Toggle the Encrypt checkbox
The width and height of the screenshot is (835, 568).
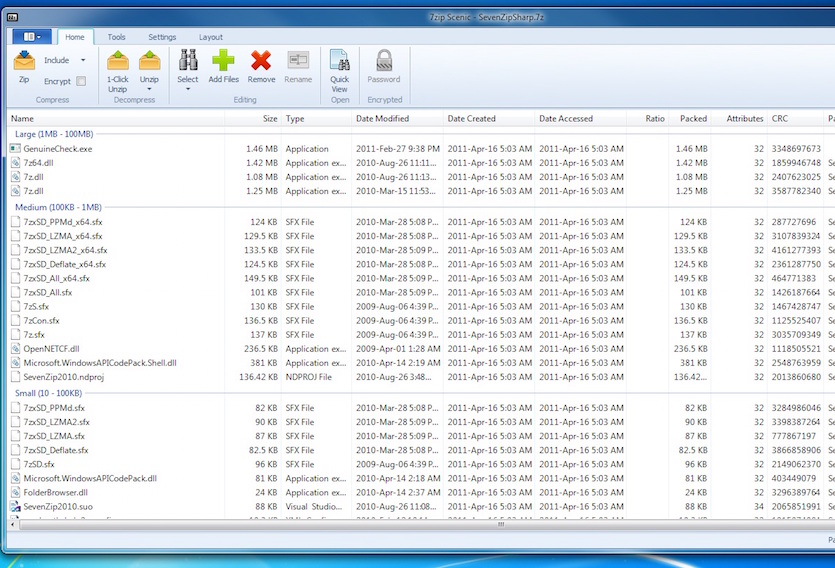[x=81, y=81]
